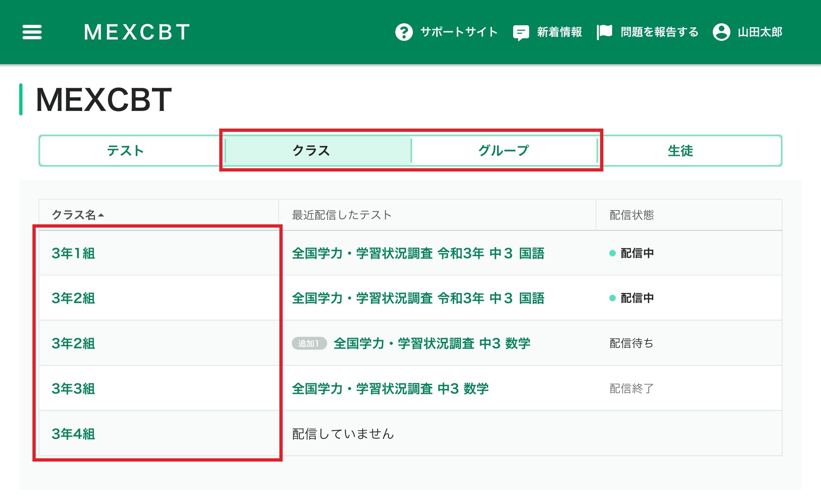Screen dimensions: 821x504
Task: Open 山田太郎 user menu
Action: tap(760, 32)
